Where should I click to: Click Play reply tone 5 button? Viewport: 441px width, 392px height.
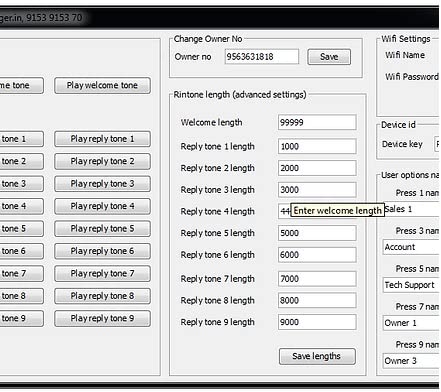point(102,229)
